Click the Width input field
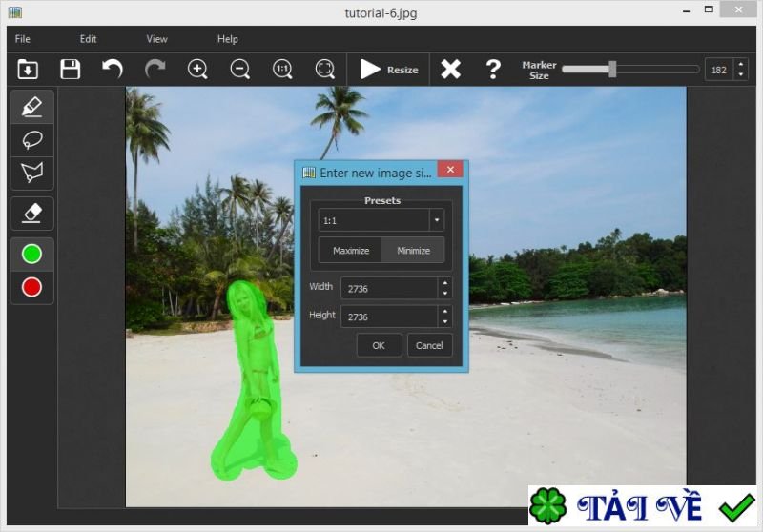 (x=389, y=288)
